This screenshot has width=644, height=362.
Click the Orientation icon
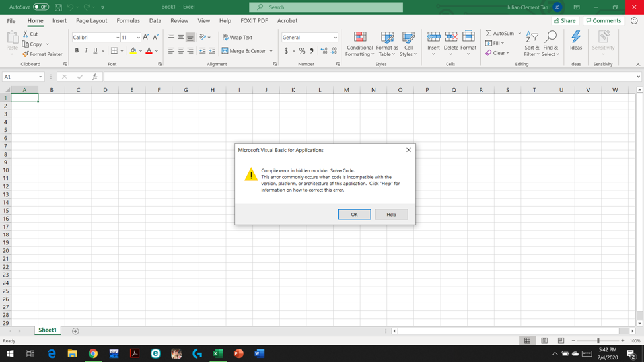[203, 37]
